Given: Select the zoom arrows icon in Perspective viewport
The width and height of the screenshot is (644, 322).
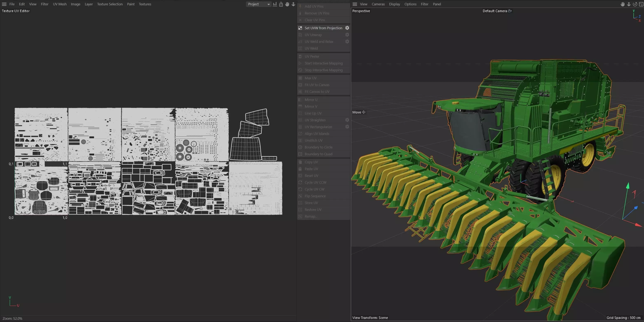Looking at the screenshot, I should pyautogui.click(x=629, y=4).
